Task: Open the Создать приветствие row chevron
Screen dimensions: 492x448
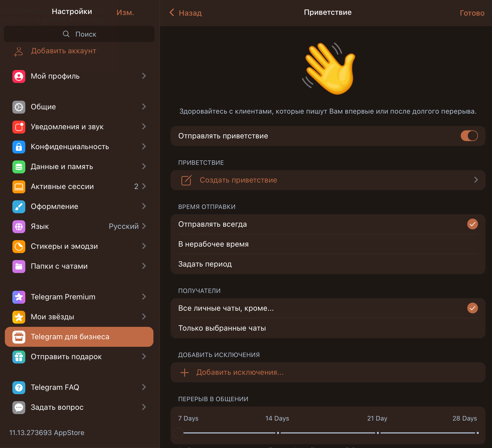Action: pos(476,180)
